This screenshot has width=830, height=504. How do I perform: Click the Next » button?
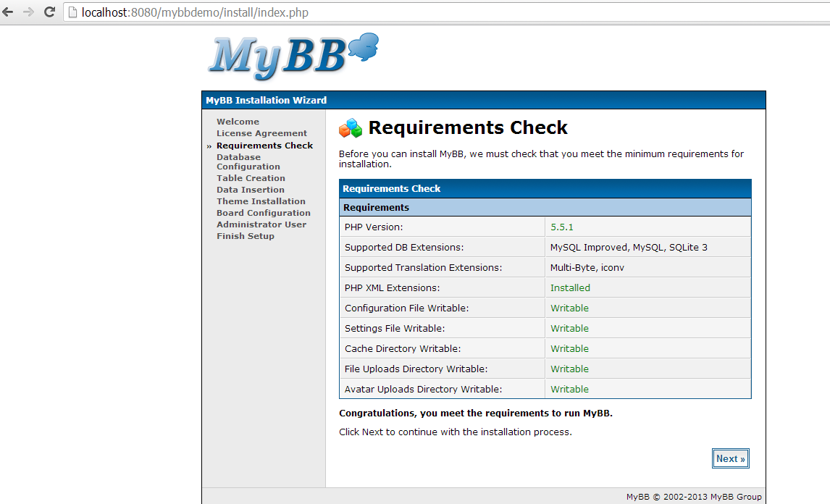(x=731, y=458)
